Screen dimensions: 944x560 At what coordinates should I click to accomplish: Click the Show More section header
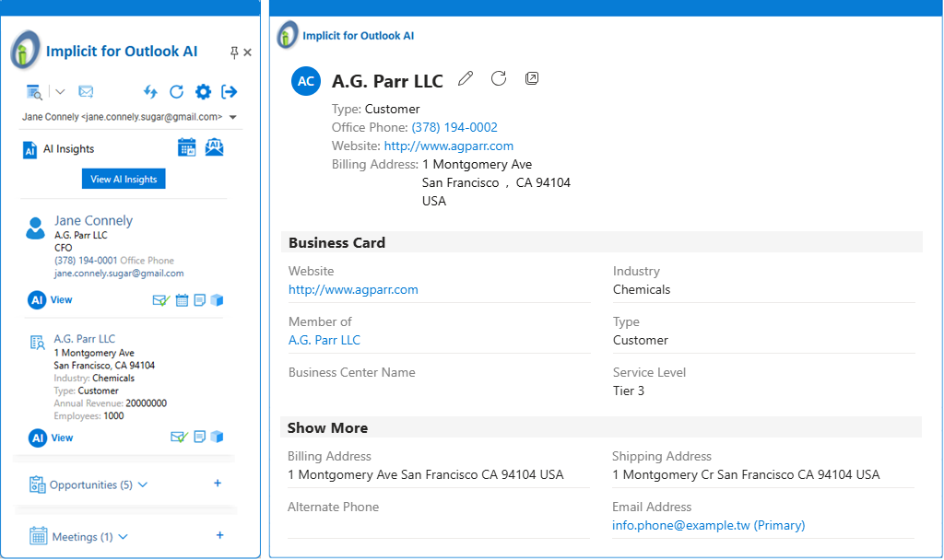click(x=327, y=427)
